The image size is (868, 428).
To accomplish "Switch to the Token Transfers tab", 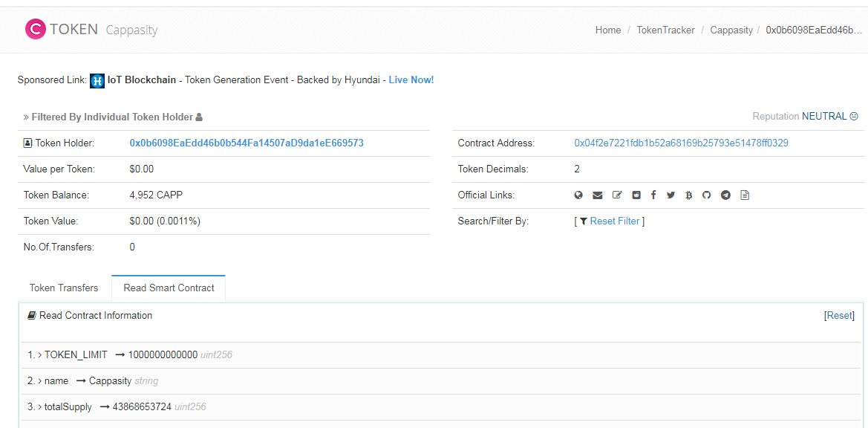I will 64,288.
